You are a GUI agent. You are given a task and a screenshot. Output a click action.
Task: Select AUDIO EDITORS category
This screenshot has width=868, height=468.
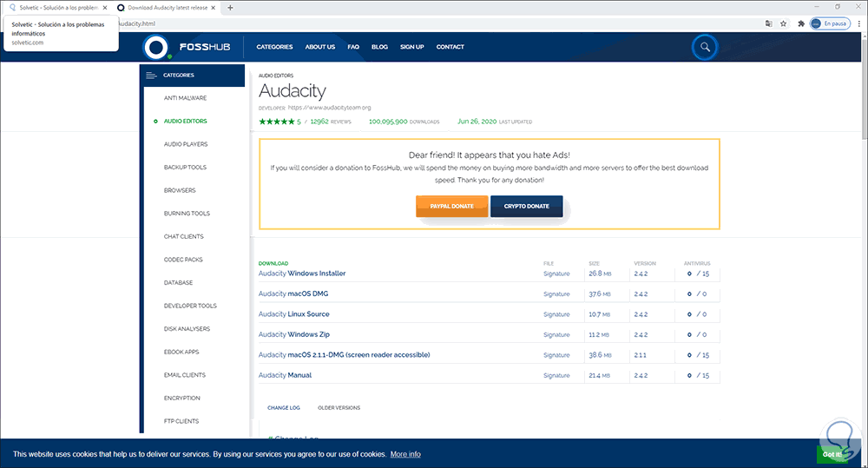pos(186,122)
